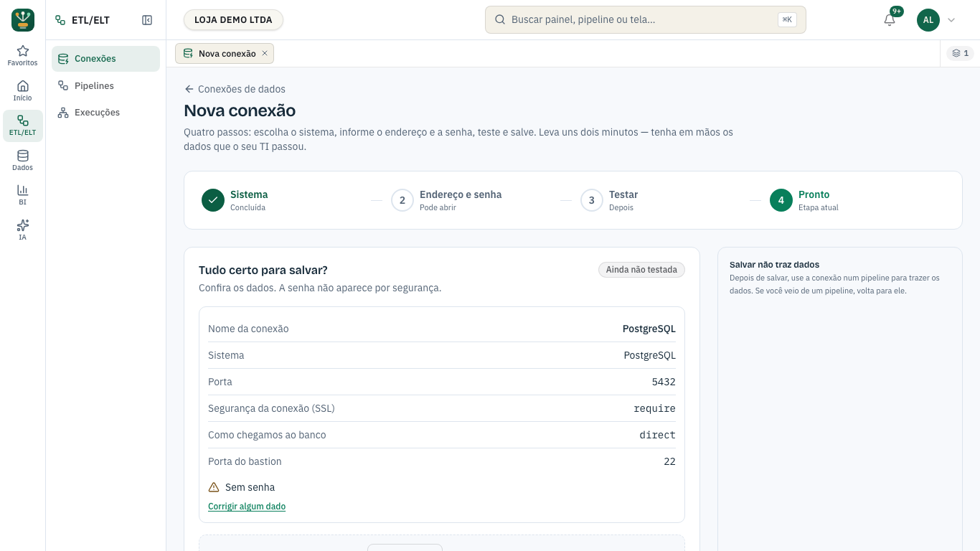Click the ETL/ELT sidebar header title
The image size is (980, 551).
[90, 20]
